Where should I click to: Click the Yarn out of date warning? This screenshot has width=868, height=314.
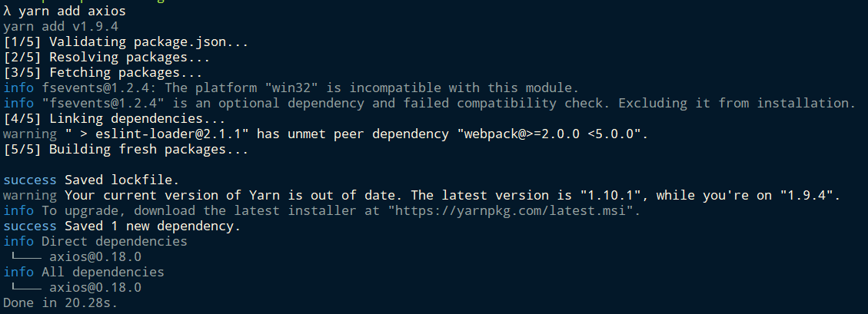(x=452, y=195)
